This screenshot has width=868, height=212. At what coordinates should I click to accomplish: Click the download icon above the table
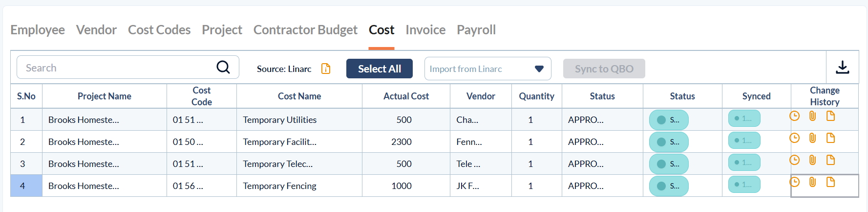[x=842, y=67]
